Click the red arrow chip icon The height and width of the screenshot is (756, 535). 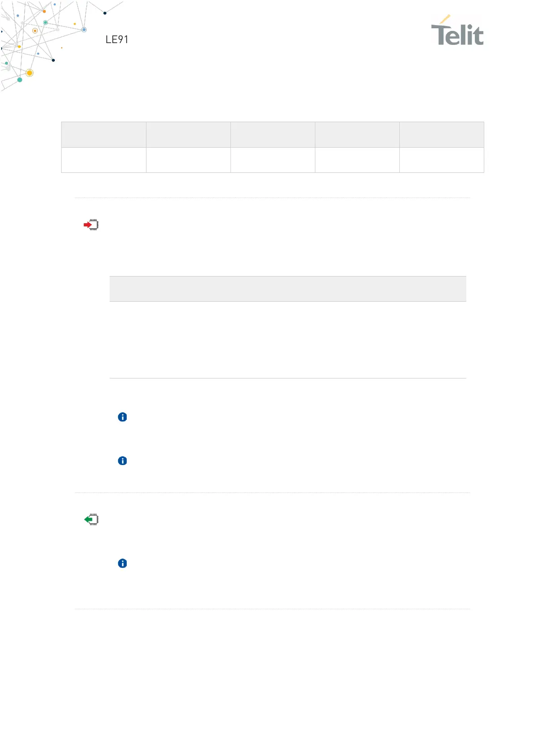tap(91, 224)
